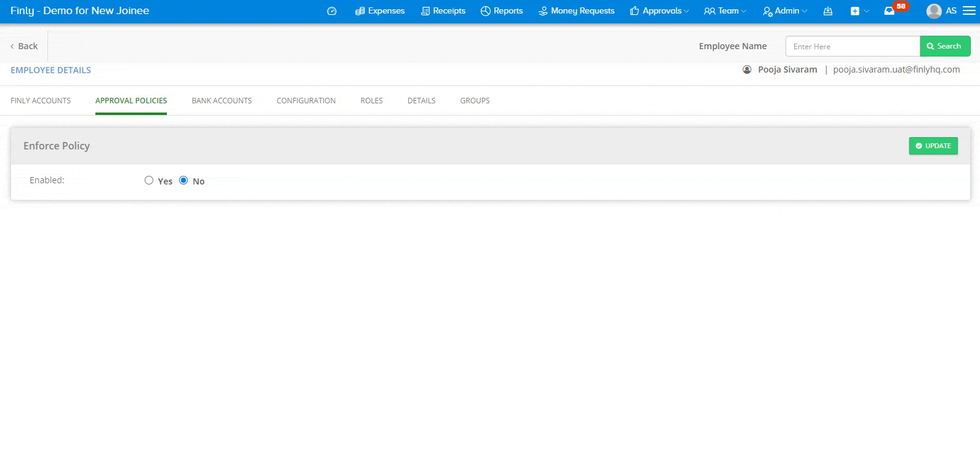Click the AS user initials

coord(951,11)
